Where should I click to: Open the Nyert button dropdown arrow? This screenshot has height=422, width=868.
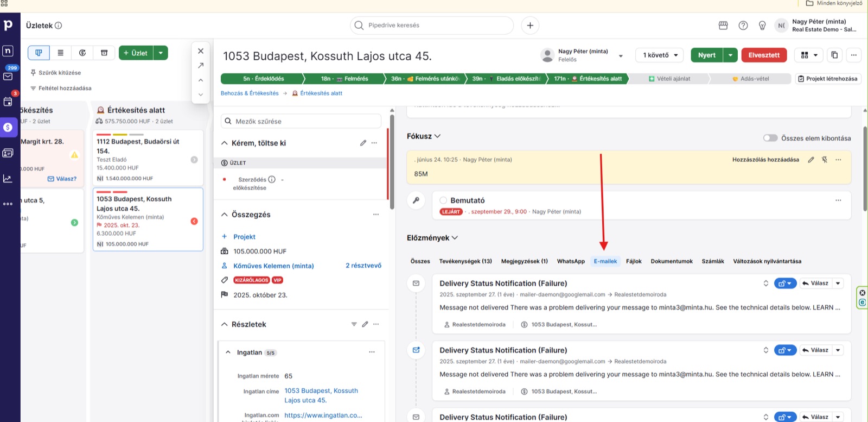(730, 55)
